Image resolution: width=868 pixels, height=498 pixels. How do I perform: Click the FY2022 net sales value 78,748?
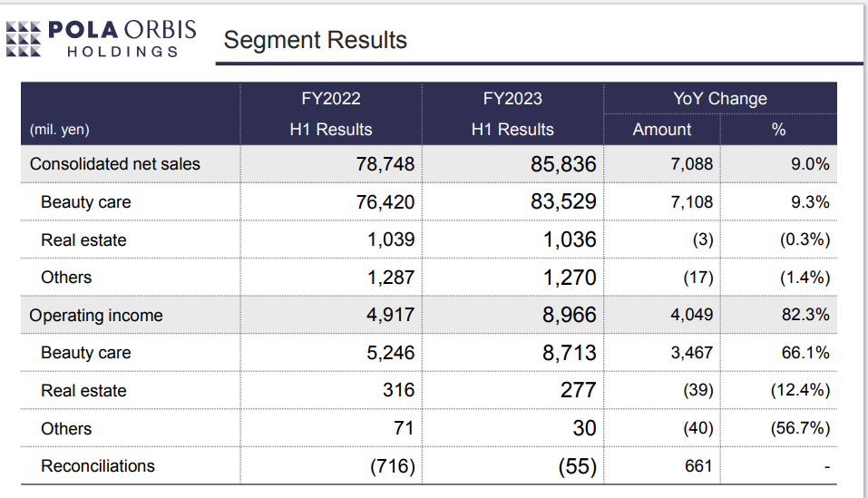[385, 164]
